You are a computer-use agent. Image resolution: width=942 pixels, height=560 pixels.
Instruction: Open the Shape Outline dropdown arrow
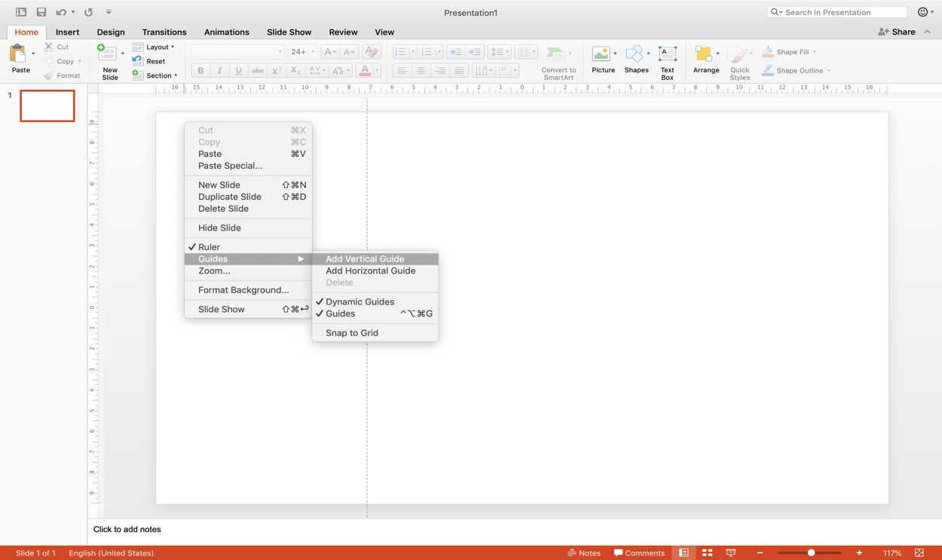(829, 71)
